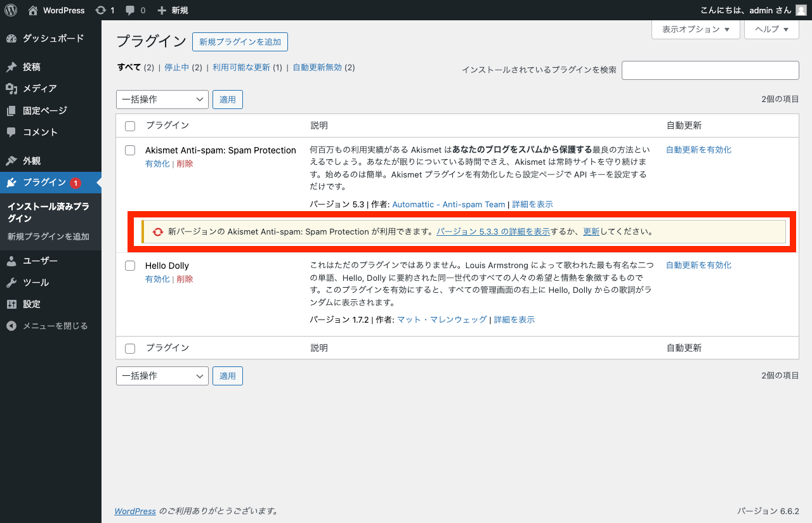
Task: Click the plus 新規 item in admin bar
Action: point(172,10)
